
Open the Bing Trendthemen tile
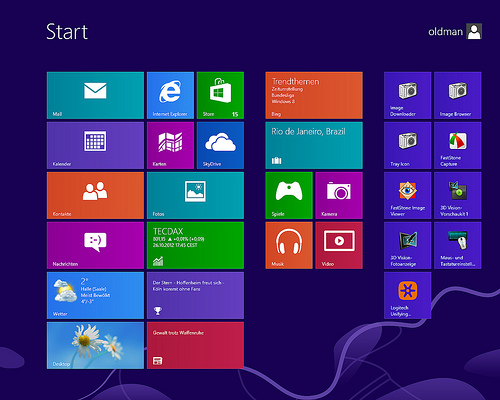point(314,95)
